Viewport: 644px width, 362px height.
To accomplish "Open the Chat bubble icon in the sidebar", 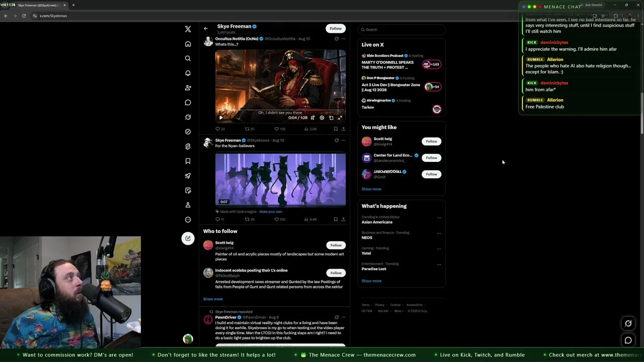I will (188, 103).
